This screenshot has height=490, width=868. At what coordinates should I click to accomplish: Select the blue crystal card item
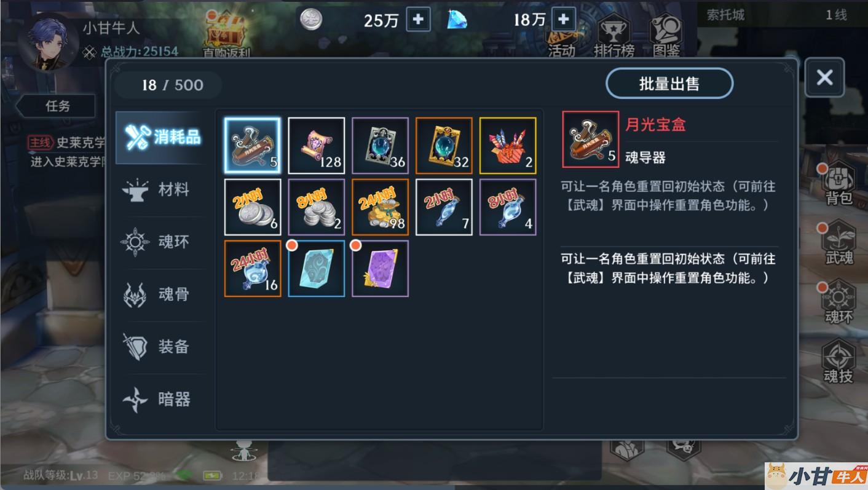pos(316,269)
